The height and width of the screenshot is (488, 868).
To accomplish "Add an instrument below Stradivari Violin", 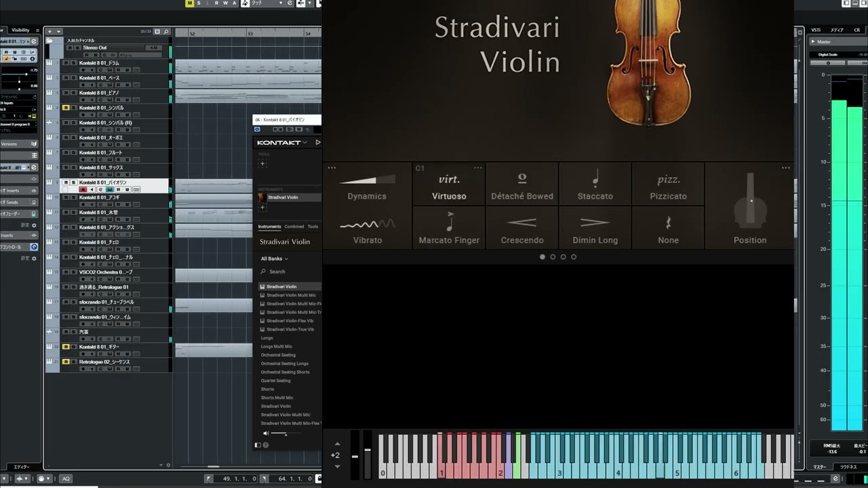I will click(262, 208).
